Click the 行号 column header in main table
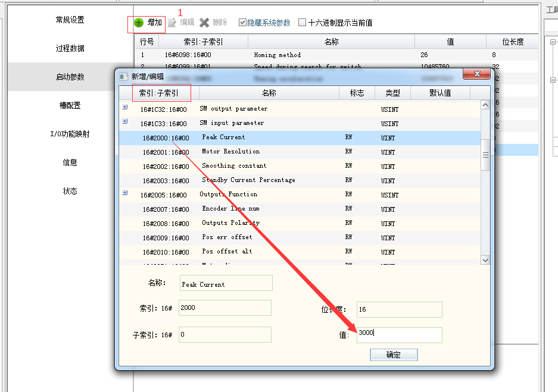 (x=147, y=42)
